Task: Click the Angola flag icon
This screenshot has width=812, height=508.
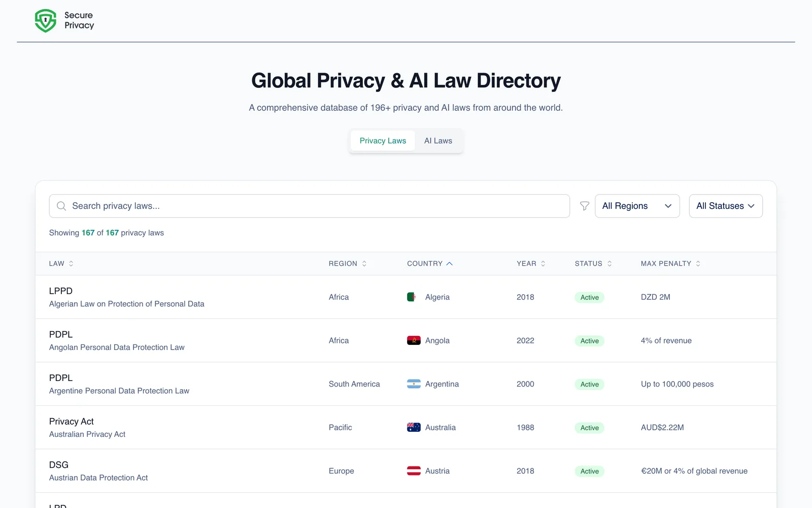Action: tap(414, 340)
